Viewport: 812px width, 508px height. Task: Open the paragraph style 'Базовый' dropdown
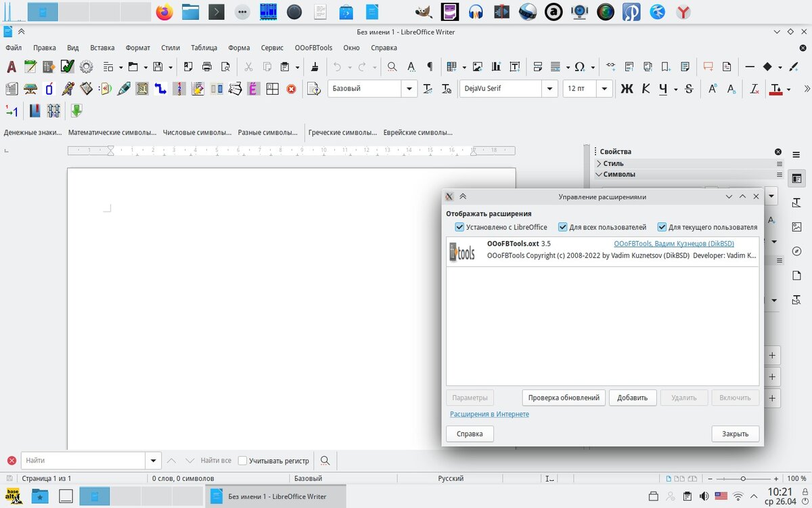tap(409, 89)
